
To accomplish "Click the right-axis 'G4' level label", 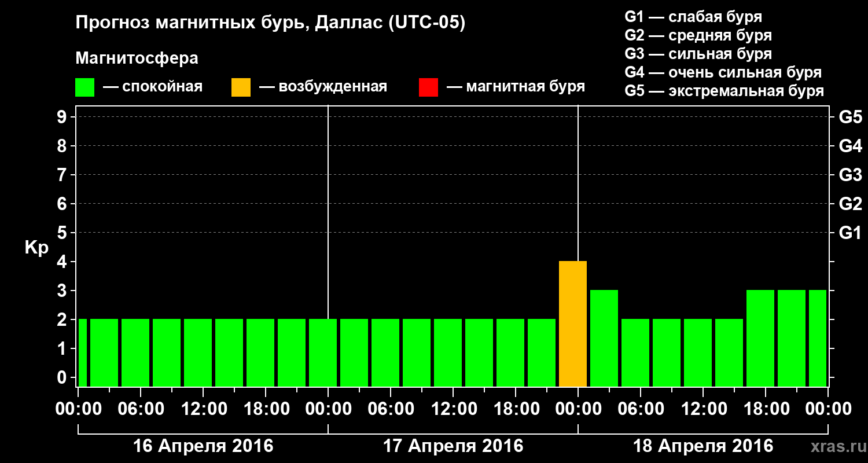I will pos(851,146).
